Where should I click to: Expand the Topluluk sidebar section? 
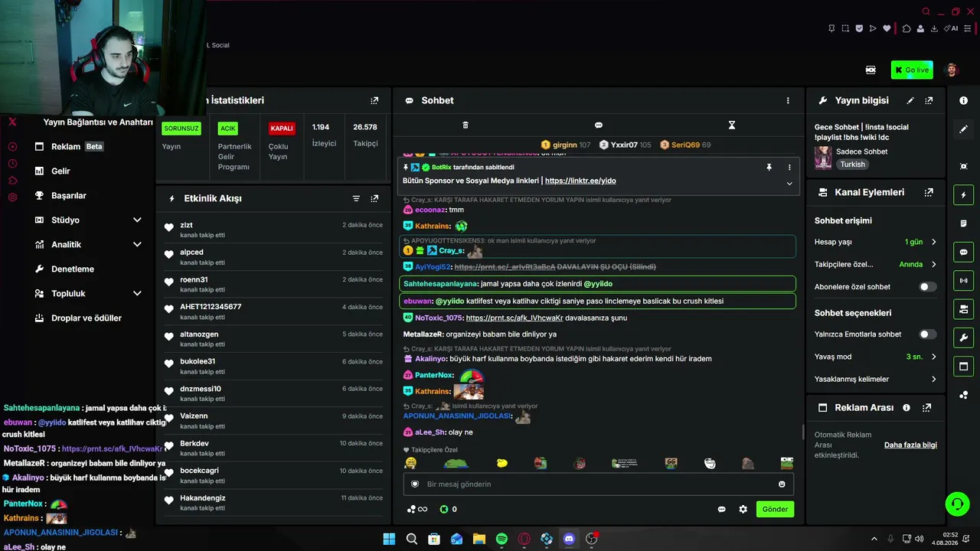(x=137, y=294)
